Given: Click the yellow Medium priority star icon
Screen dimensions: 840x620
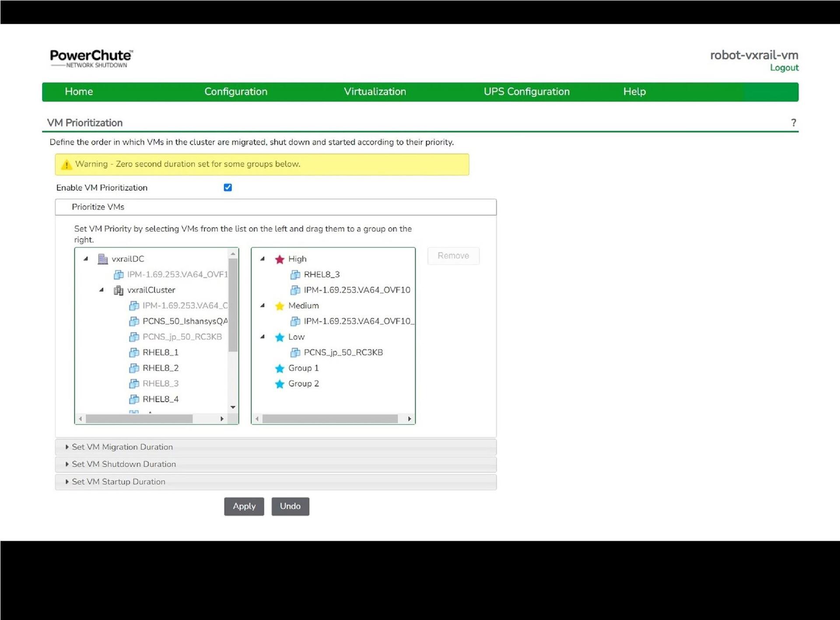Looking at the screenshot, I should tap(280, 306).
